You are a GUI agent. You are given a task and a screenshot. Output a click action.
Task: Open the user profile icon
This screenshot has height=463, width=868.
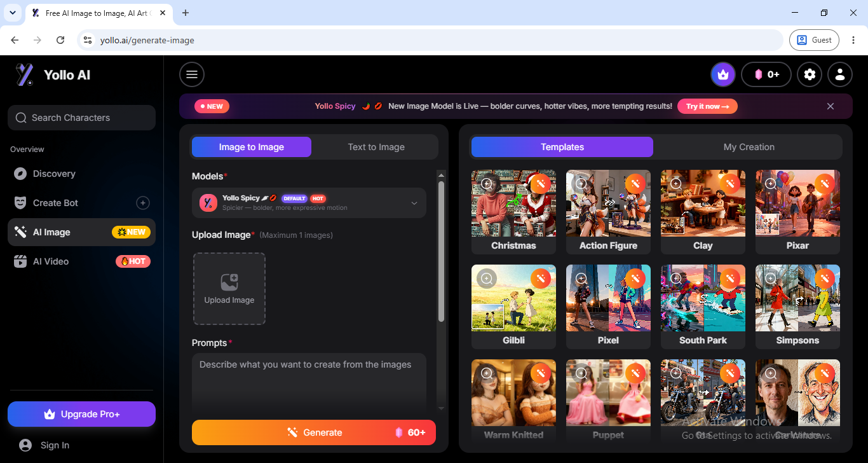tap(840, 74)
